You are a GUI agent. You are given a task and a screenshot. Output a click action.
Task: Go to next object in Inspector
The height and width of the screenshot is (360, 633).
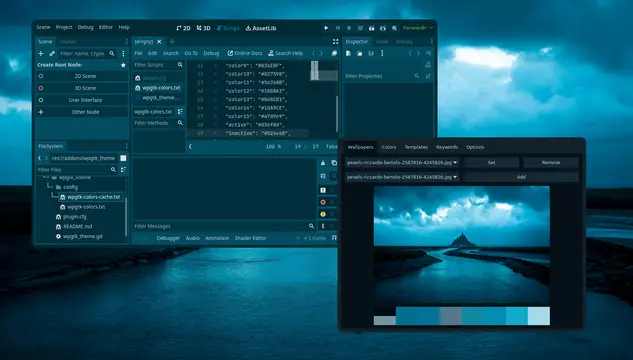point(418,53)
